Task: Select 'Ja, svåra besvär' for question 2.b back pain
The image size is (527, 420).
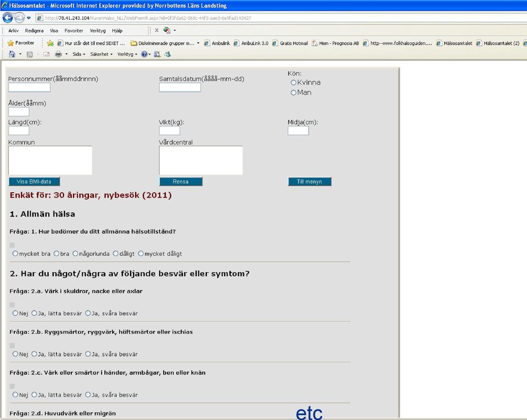Action: [88, 354]
